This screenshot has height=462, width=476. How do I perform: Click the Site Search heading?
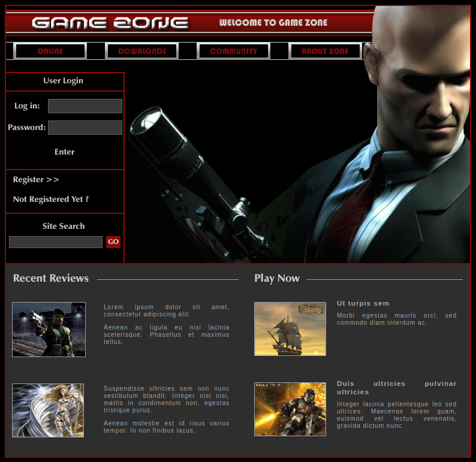[64, 226]
